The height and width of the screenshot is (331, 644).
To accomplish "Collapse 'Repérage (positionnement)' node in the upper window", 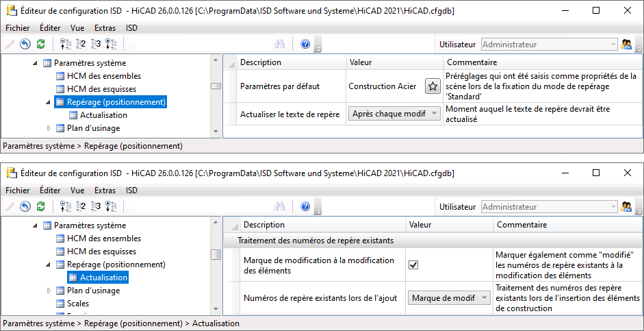I will pyautogui.click(x=49, y=102).
